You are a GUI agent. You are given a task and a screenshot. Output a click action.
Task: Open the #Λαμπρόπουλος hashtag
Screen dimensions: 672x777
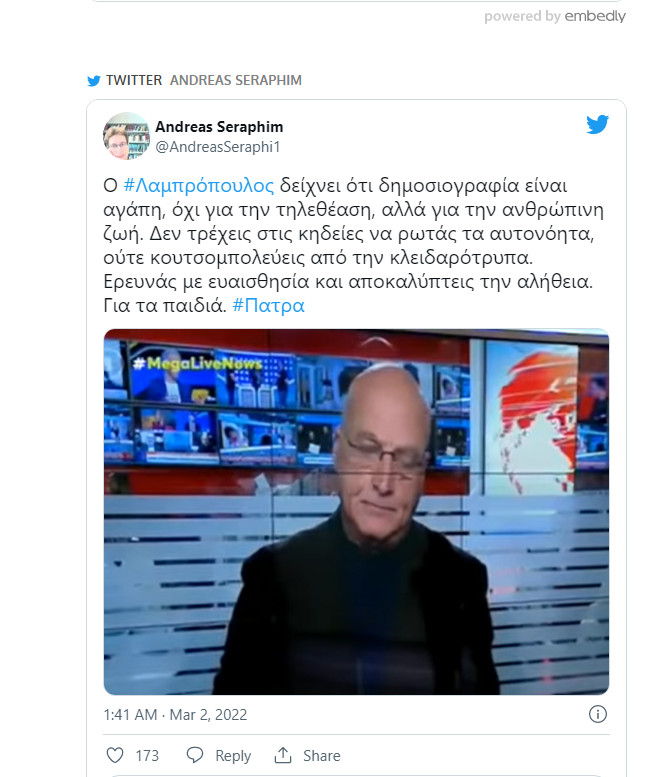(198, 185)
